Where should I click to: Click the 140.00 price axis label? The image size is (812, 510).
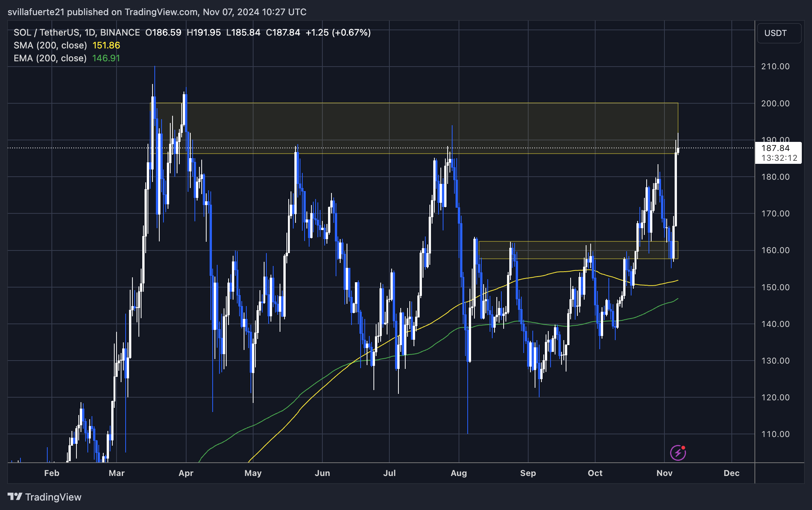click(x=775, y=324)
